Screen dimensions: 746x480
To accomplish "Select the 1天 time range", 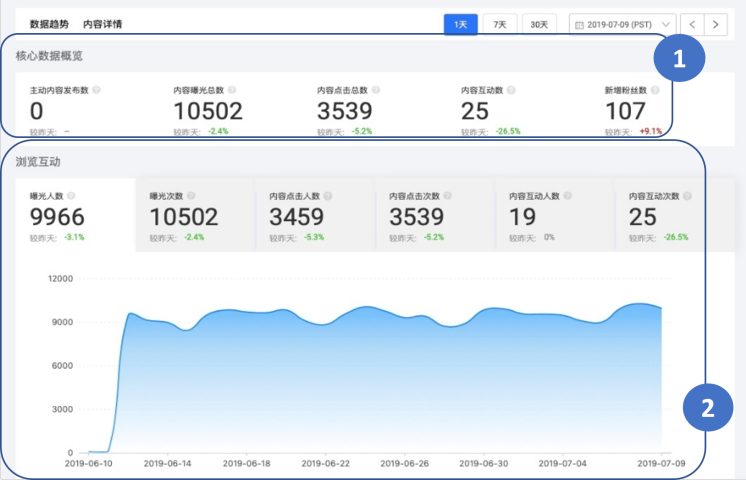I will point(460,24).
